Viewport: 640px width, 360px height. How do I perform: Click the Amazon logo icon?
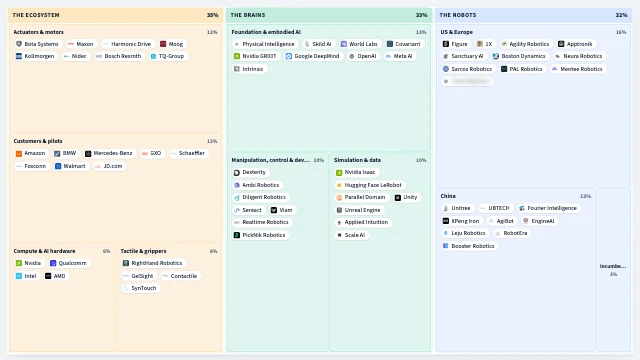tap(19, 153)
